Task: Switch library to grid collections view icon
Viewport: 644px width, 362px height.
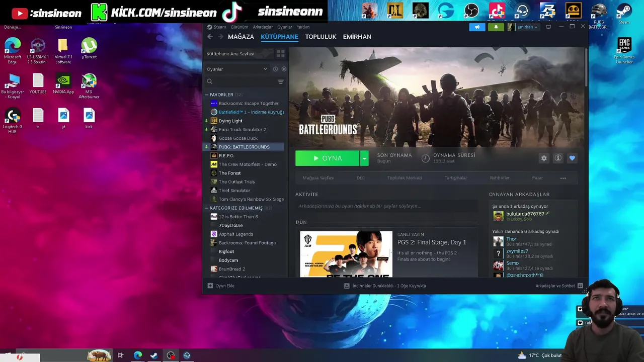Action: (281, 53)
